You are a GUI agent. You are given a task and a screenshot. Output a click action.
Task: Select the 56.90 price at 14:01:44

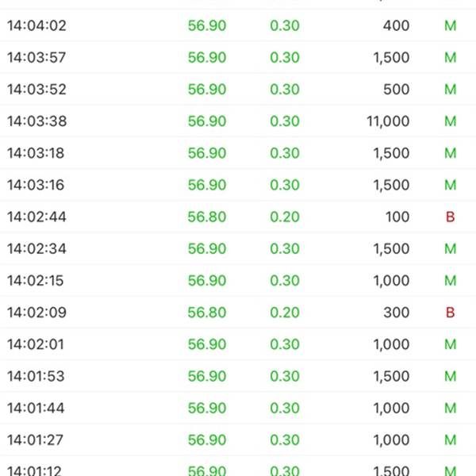[x=207, y=408]
